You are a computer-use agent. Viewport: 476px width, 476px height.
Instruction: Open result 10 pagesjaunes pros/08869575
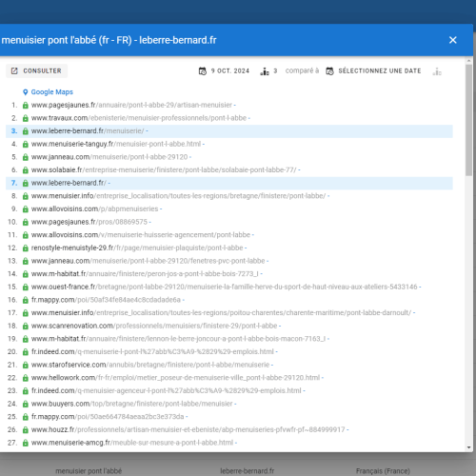(x=89, y=222)
